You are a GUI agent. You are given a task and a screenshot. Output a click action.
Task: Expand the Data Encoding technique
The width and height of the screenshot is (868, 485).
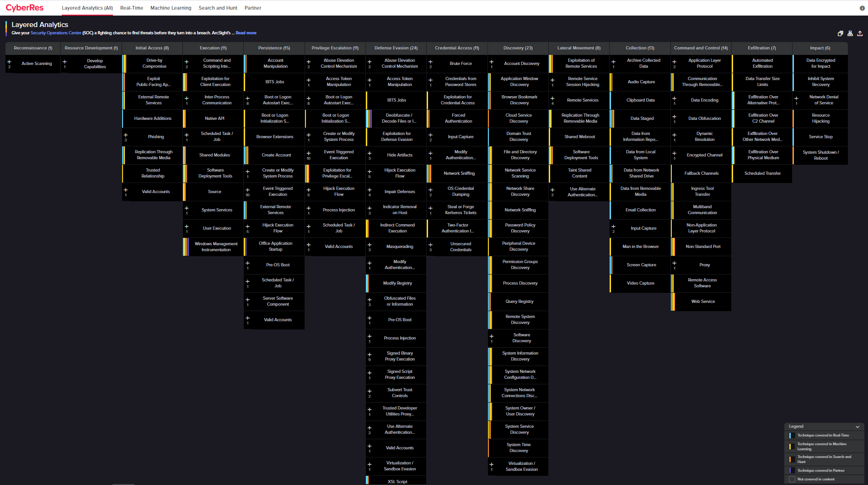coord(674,98)
